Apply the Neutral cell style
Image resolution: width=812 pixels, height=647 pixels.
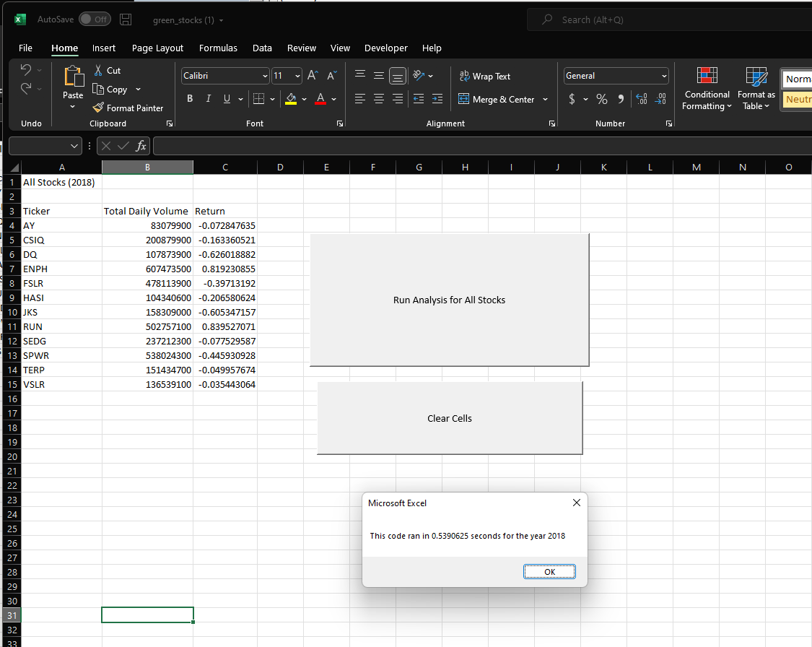click(797, 100)
